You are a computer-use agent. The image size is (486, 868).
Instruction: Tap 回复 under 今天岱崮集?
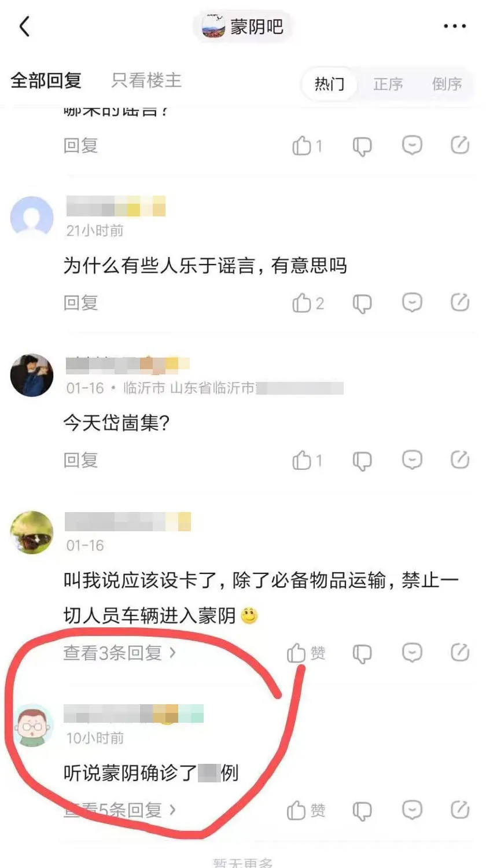(80, 460)
